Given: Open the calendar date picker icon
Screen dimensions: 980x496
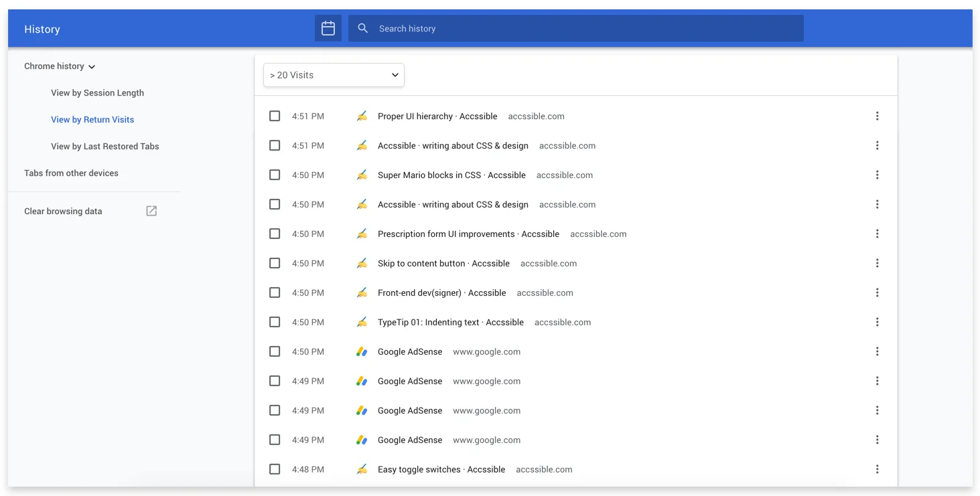Looking at the screenshot, I should point(328,28).
